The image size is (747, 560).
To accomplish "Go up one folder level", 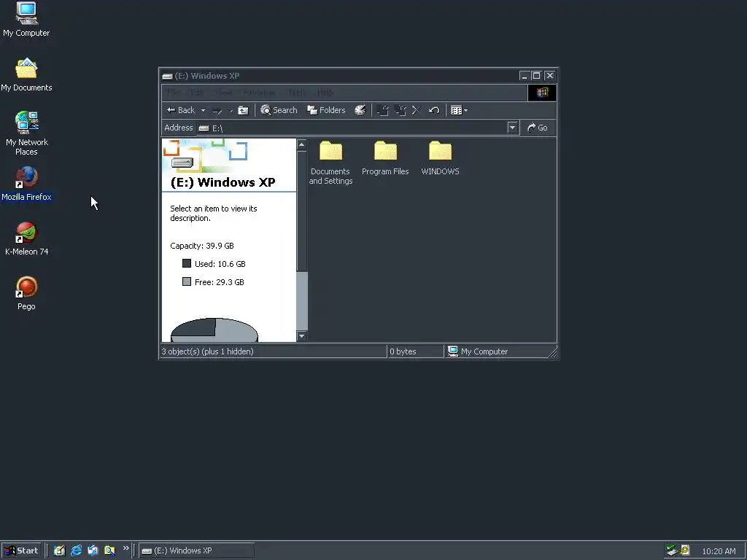I will [243, 111].
